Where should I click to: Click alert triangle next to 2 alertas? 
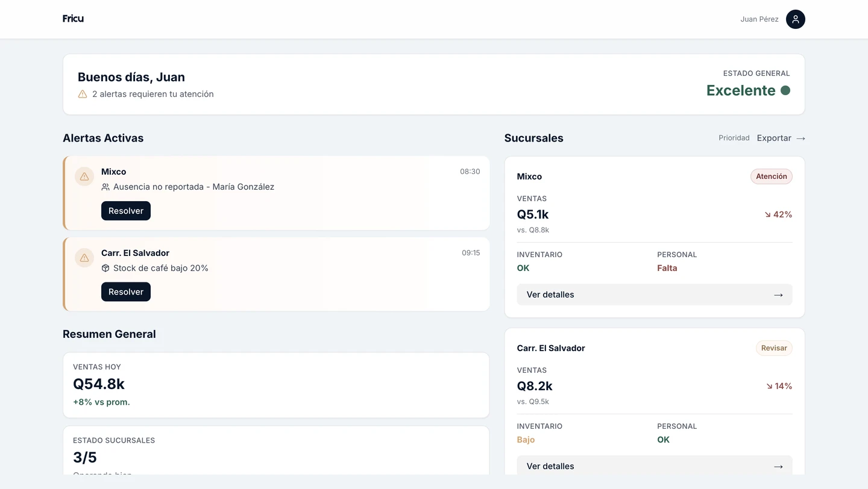point(83,94)
